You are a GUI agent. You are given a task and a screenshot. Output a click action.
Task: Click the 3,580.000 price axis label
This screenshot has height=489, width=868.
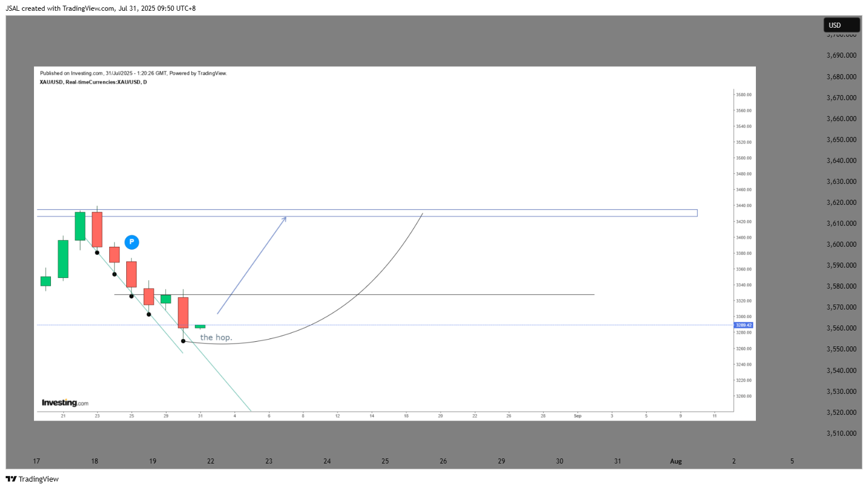tap(841, 286)
